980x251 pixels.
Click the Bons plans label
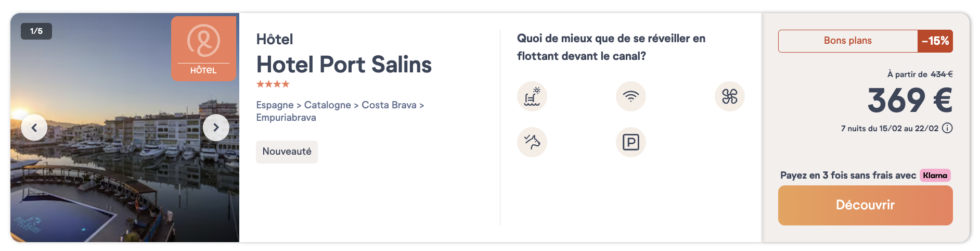coord(847,41)
